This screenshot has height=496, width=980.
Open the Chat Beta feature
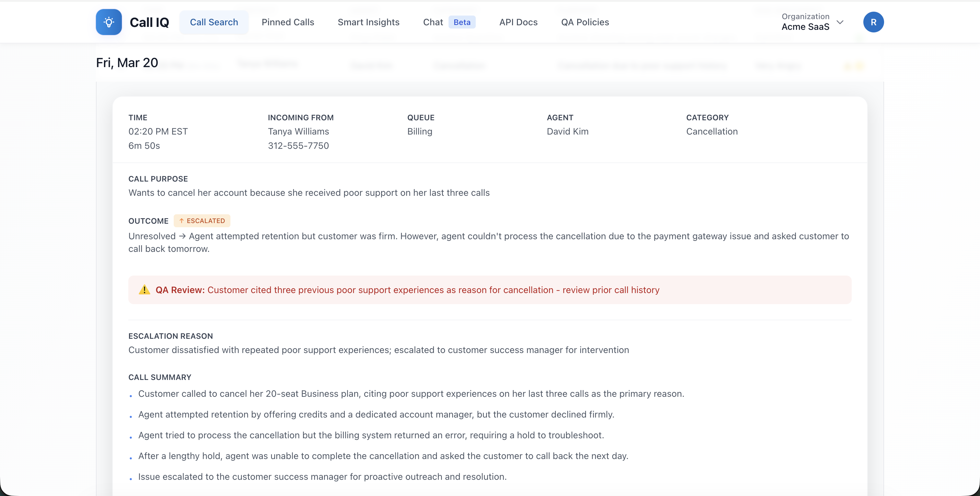[433, 22]
